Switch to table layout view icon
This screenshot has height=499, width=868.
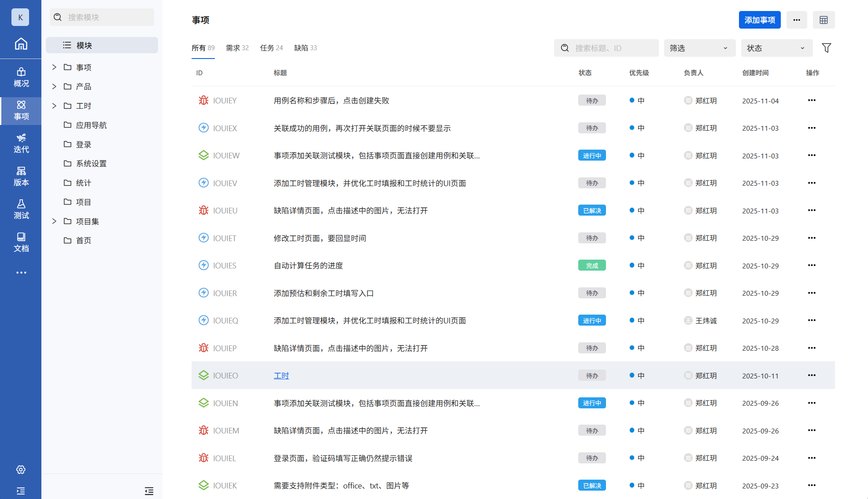click(x=824, y=20)
